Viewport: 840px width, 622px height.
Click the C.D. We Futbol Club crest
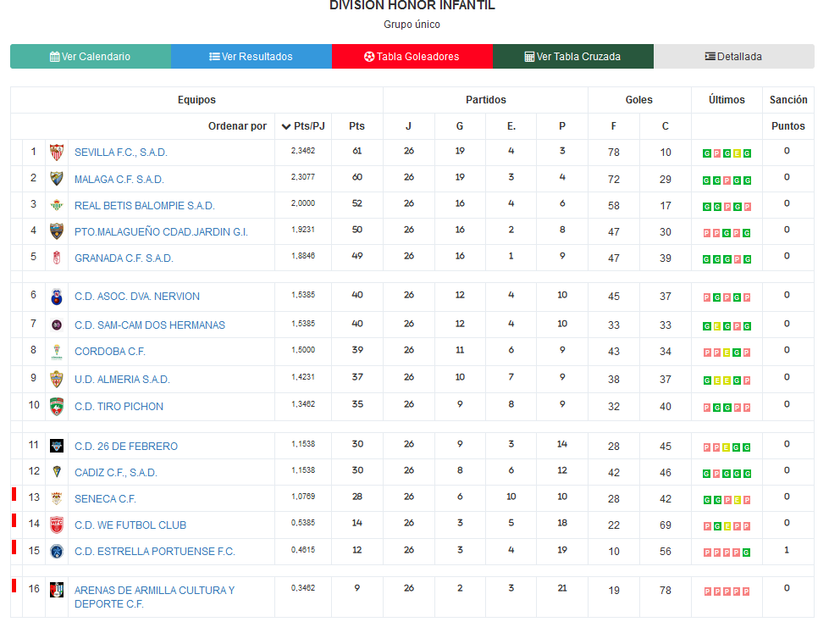[x=56, y=525]
